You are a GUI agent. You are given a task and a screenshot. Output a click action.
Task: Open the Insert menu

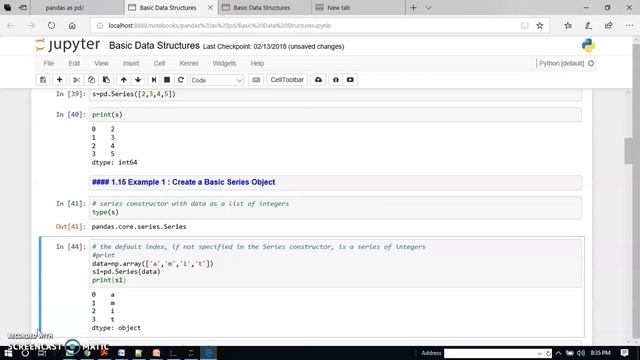pos(131,63)
